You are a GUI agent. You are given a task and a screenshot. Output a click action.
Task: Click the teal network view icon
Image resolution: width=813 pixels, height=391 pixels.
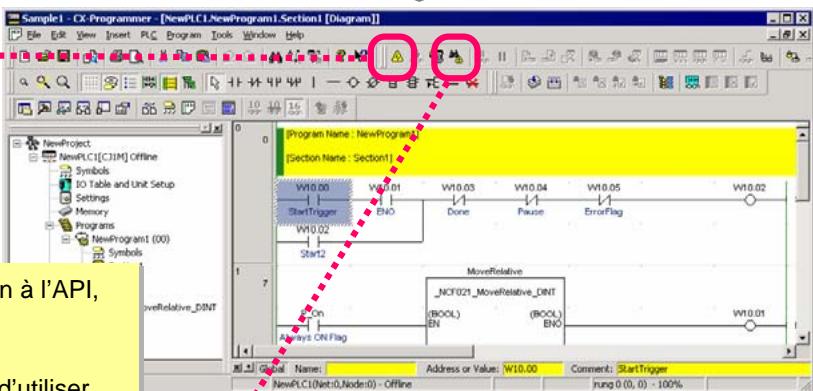691,82
